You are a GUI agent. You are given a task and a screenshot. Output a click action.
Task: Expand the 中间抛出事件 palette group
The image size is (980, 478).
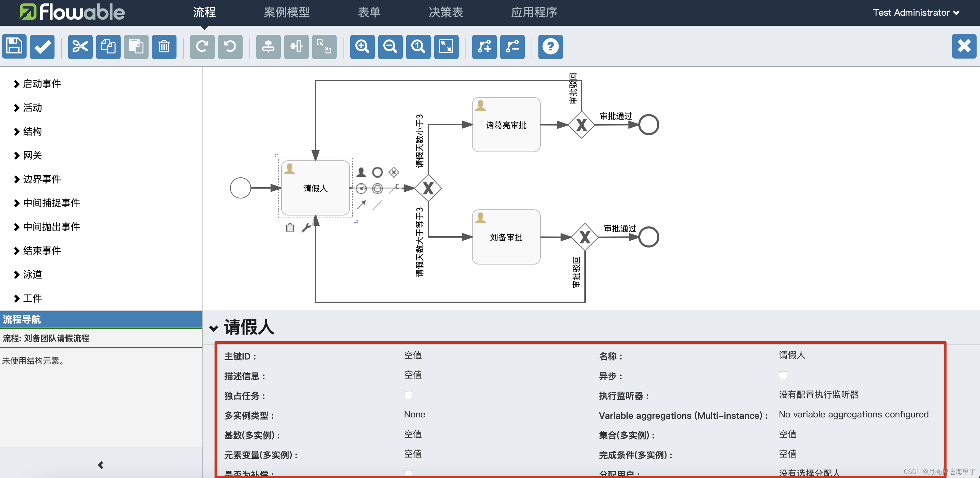[x=47, y=227]
